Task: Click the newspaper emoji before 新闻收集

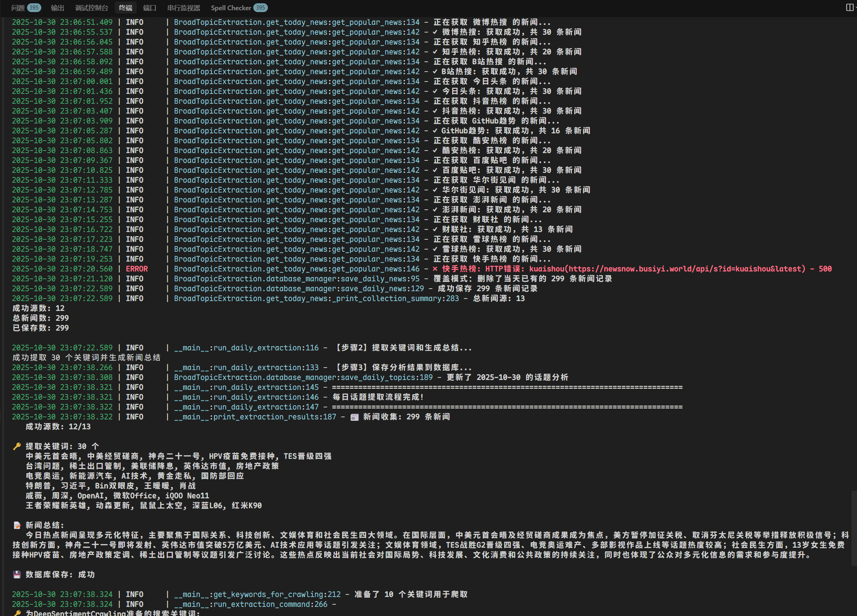Action: pos(354,417)
